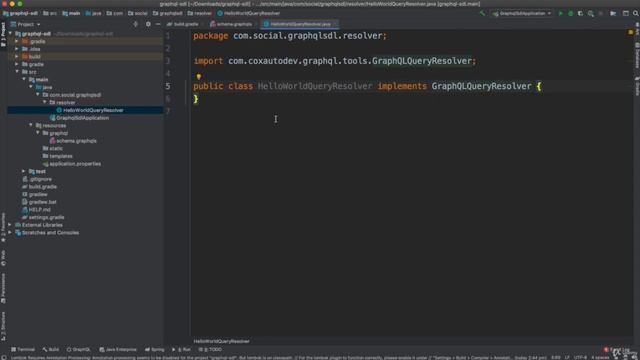
Task: Click the yellow lightbulb intention icon
Action: coord(199,76)
